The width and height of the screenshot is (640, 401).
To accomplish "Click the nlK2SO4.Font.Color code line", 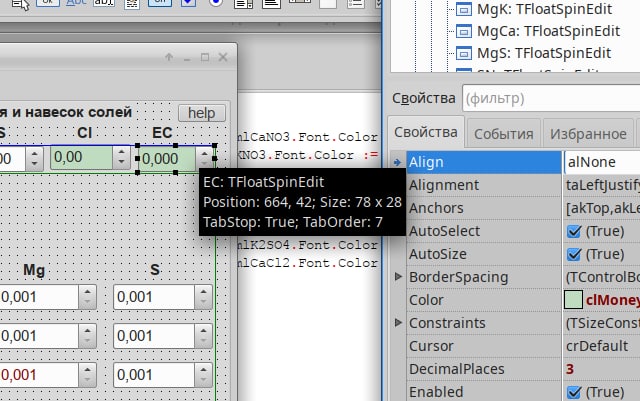I will (x=307, y=245).
